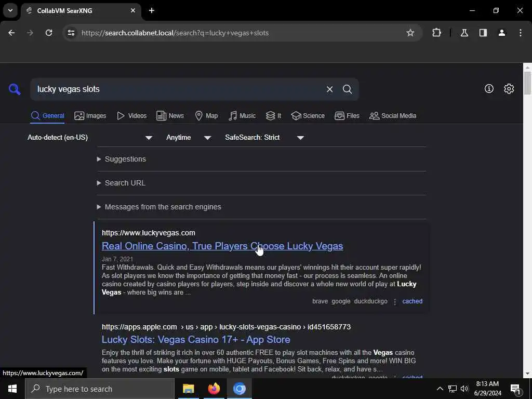Open the network status tray icon

(453, 389)
